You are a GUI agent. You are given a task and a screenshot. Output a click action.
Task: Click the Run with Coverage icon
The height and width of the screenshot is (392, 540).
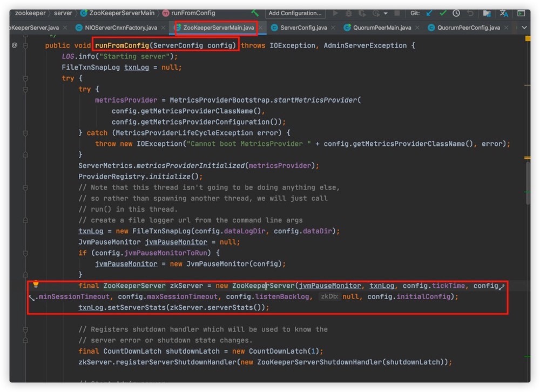coord(362,13)
